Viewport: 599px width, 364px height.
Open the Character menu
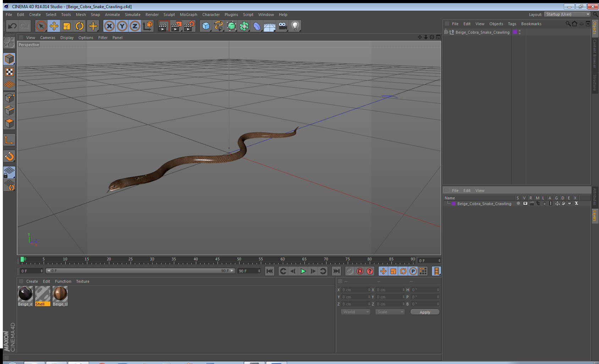211,15
